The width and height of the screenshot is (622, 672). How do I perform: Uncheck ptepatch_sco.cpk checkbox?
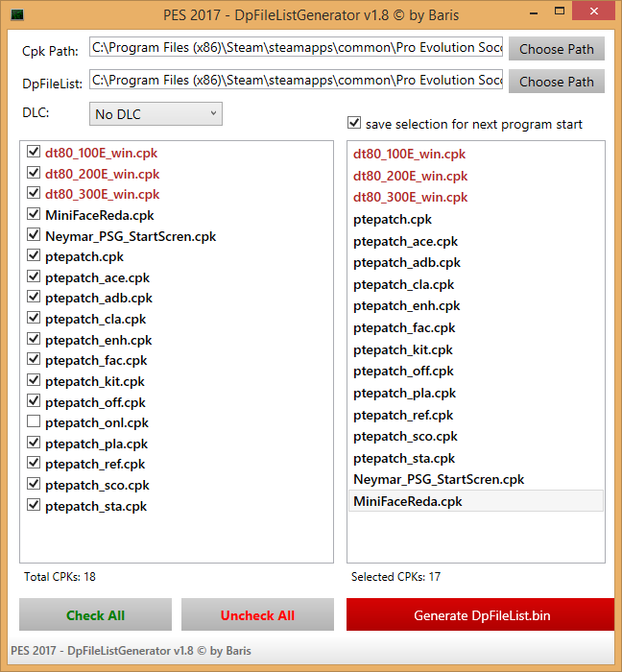(34, 484)
